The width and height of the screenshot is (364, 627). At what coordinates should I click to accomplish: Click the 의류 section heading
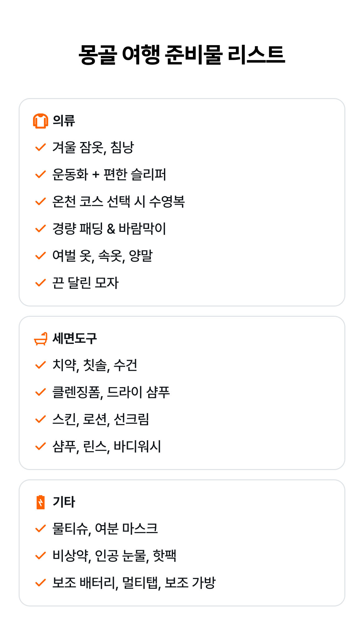[x=64, y=121]
